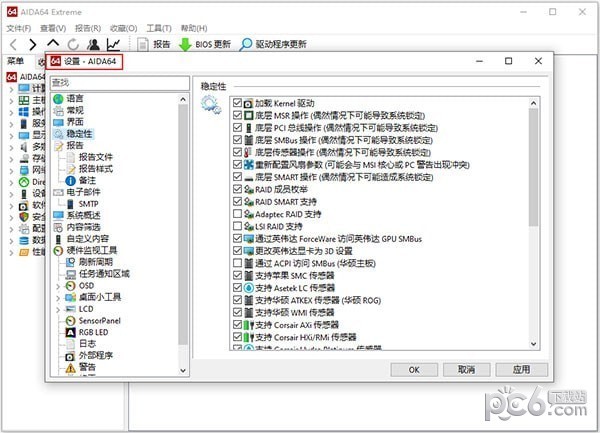600x433 pixels.
Task: Open the graph chart toolbar icon
Action: [x=114, y=45]
